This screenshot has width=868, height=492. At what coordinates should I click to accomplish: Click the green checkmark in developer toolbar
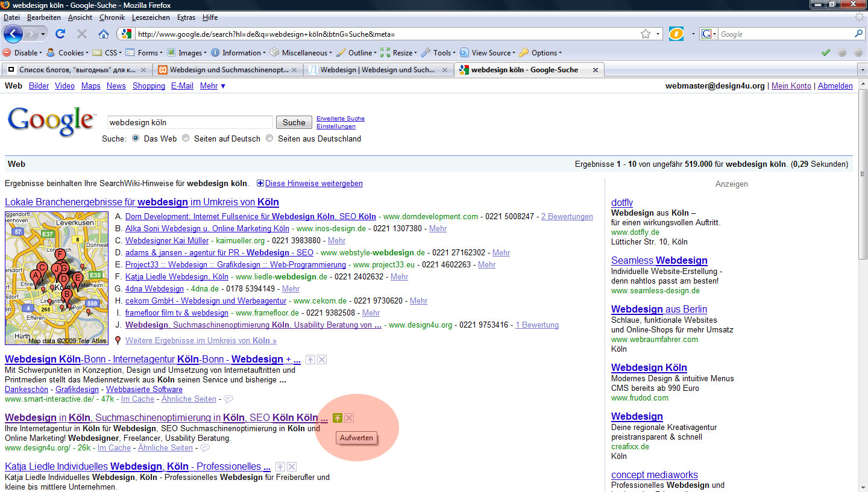point(826,53)
